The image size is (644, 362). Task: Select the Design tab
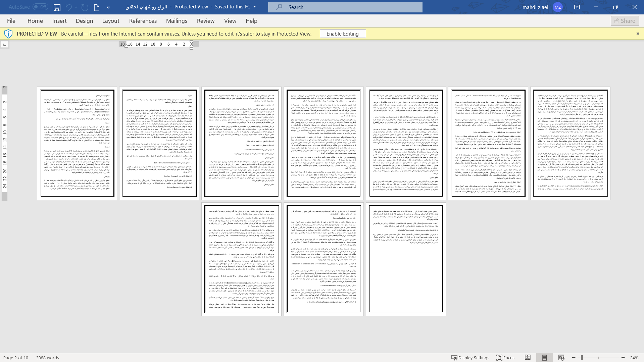tap(85, 21)
